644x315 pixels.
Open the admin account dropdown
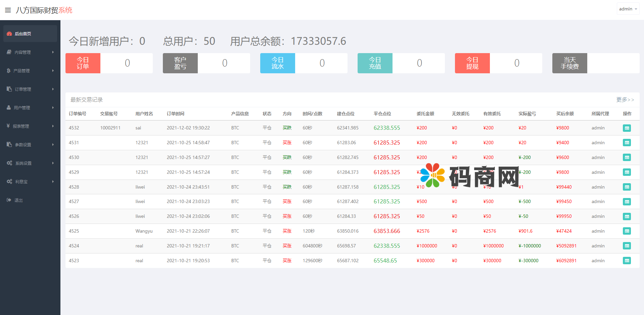pyautogui.click(x=628, y=9)
